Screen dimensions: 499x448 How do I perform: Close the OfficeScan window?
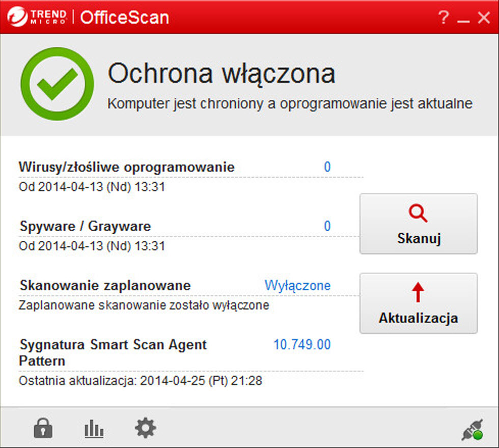click(483, 18)
